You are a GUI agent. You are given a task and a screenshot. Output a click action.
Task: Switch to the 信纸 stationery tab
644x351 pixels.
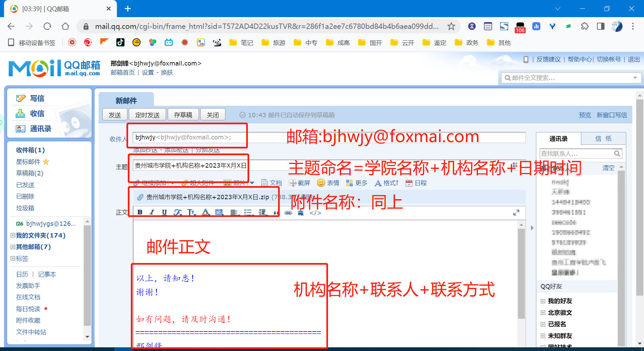click(x=603, y=138)
